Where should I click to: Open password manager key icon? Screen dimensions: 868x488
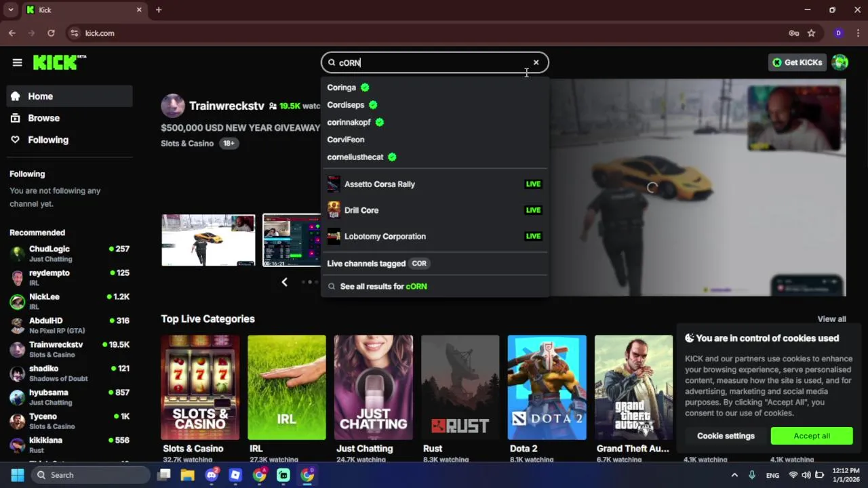pyautogui.click(x=793, y=33)
